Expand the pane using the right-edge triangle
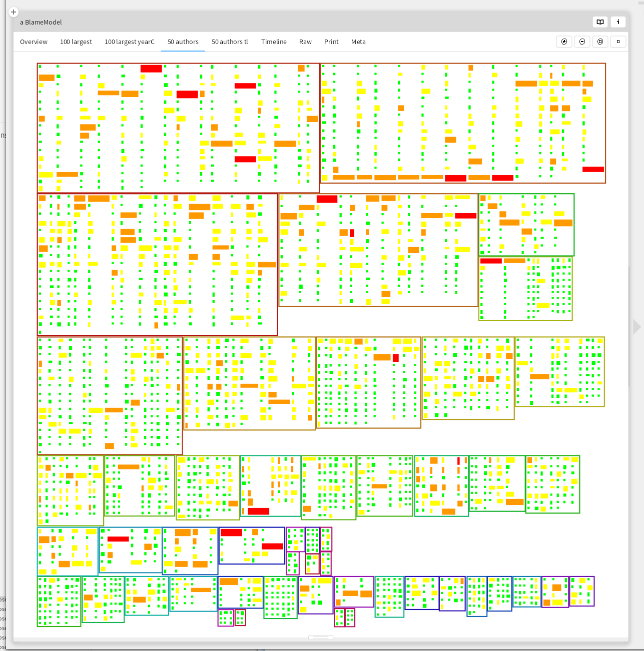 [x=636, y=327]
